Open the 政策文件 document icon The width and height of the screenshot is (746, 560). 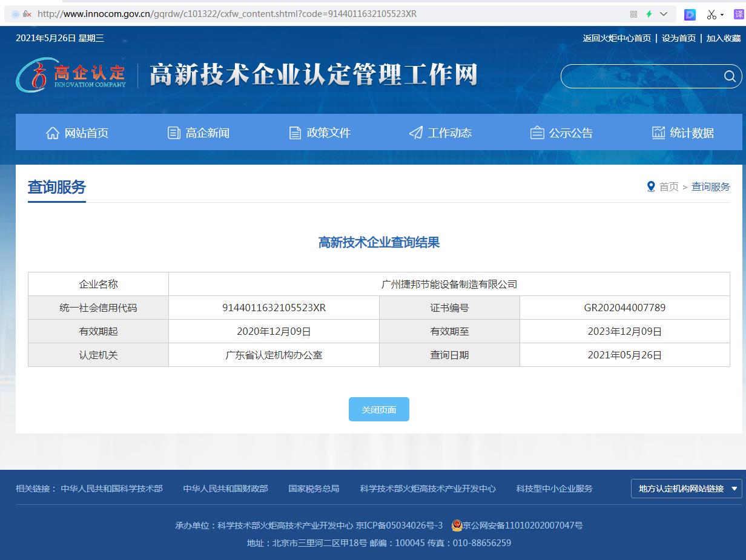pos(295,132)
